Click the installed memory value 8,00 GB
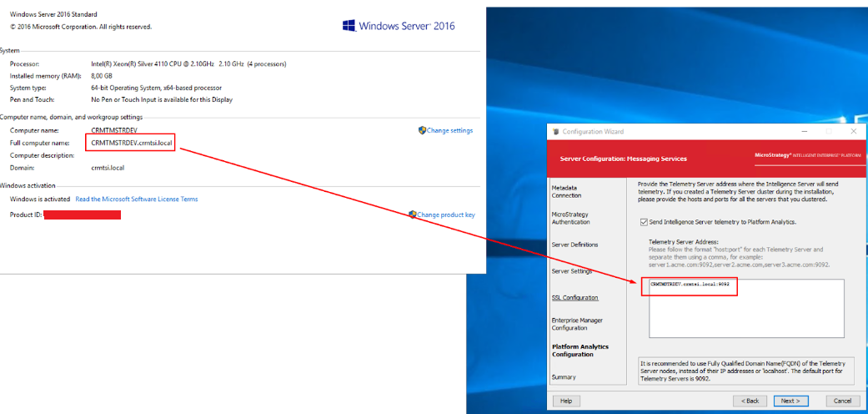The height and width of the screenshot is (414, 868). coord(102,76)
